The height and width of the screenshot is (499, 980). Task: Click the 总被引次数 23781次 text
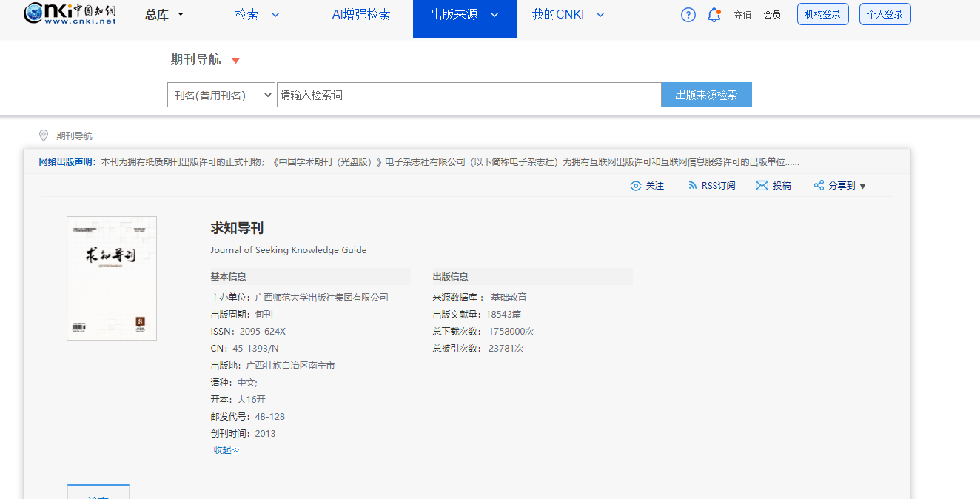[x=478, y=349]
